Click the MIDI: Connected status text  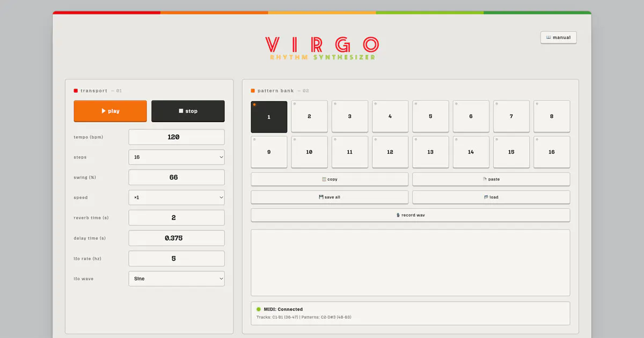coord(283,310)
